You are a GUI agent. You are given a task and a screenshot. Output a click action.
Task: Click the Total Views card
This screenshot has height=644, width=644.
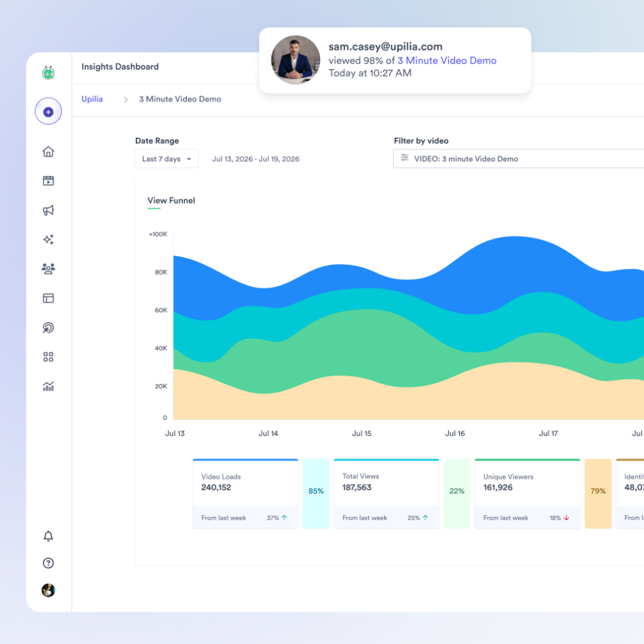click(387, 494)
